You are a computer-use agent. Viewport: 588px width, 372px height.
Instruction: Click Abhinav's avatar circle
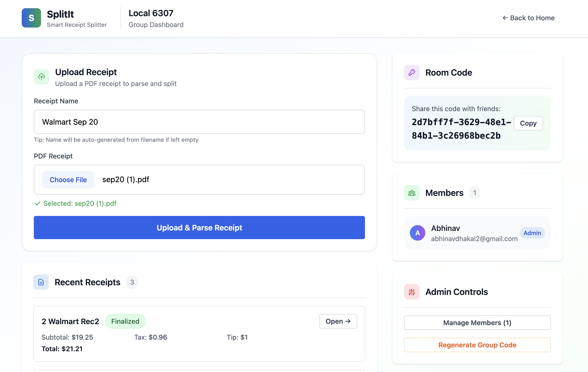417,233
